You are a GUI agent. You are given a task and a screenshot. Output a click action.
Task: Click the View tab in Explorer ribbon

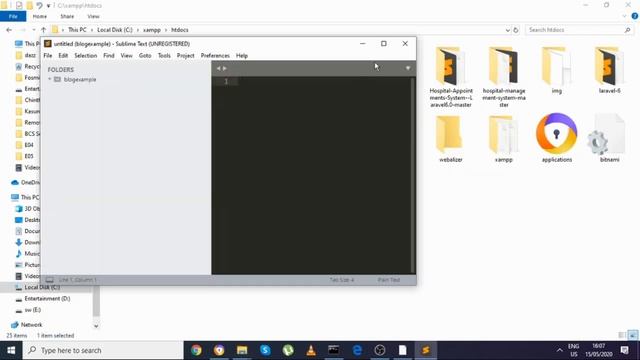93,16
